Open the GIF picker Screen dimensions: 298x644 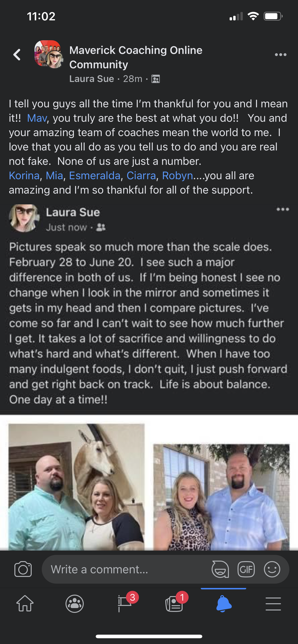click(246, 569)
